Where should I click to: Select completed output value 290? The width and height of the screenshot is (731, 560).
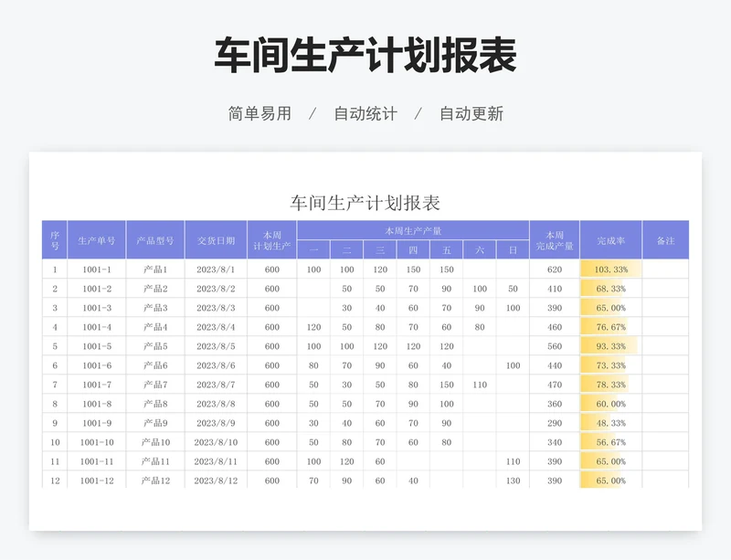[555, 423]
